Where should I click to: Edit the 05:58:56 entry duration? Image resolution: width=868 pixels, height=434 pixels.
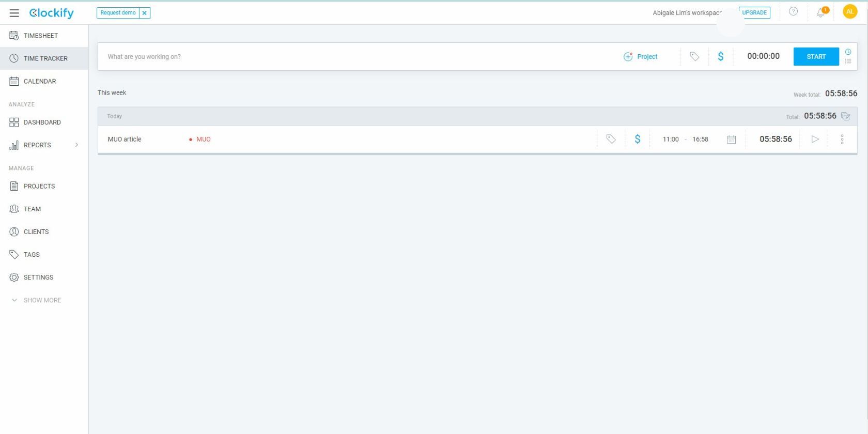coord(776,139)
